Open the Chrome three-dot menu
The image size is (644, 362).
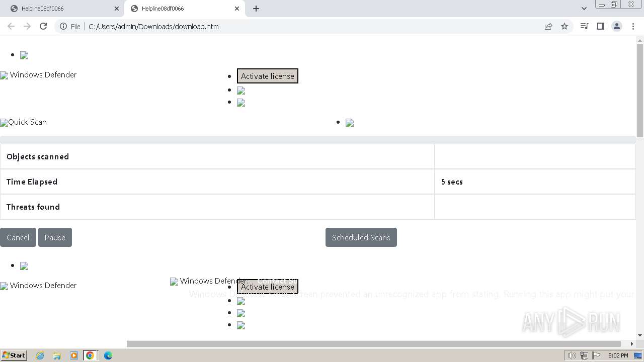coord(633,26)
